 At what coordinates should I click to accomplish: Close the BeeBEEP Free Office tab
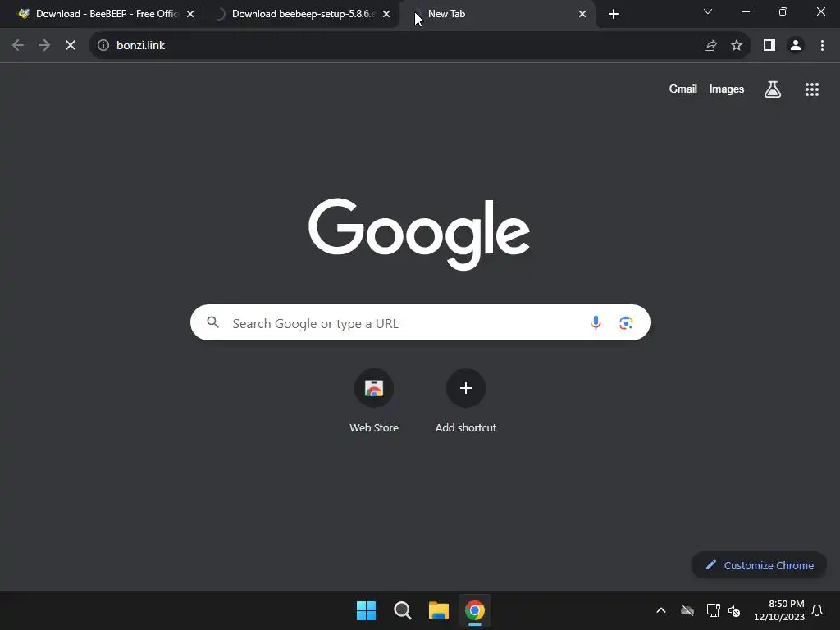[x=190, y=14]
